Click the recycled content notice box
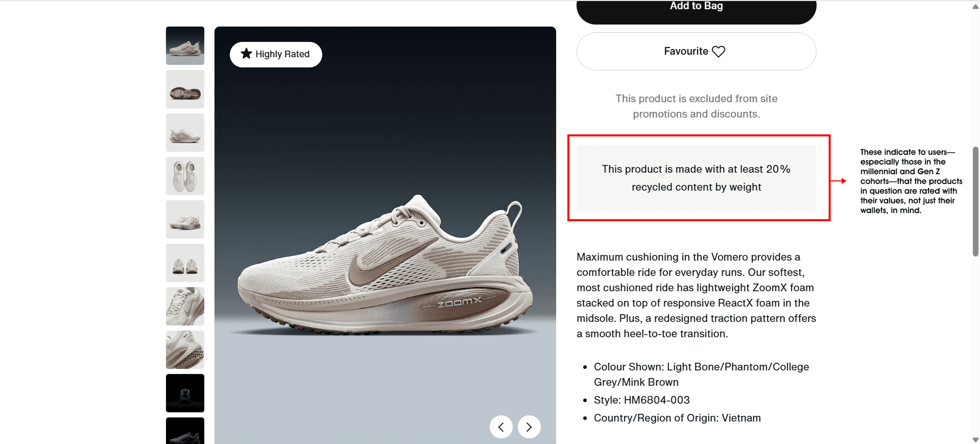This screenshot has width=980, height=444. tap(696, 178)
